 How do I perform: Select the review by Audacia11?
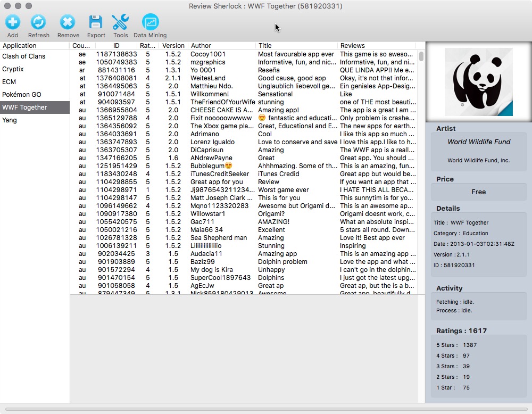click(244, 253)
